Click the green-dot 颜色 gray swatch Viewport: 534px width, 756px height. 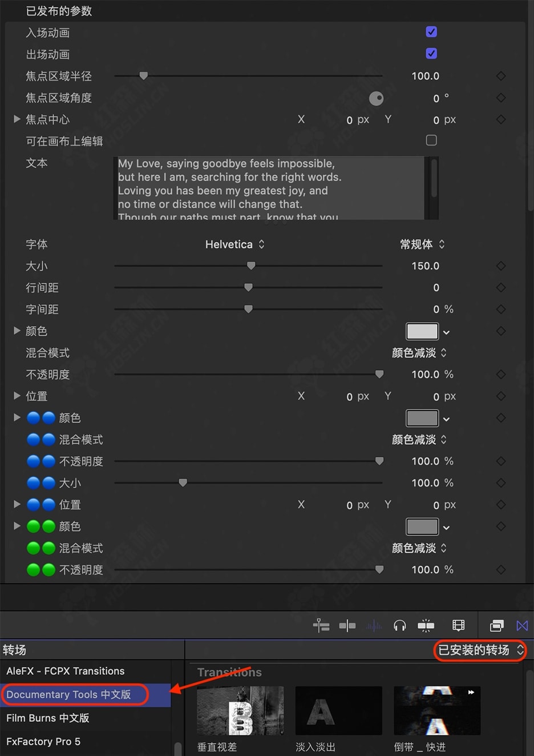pos(422,526)
